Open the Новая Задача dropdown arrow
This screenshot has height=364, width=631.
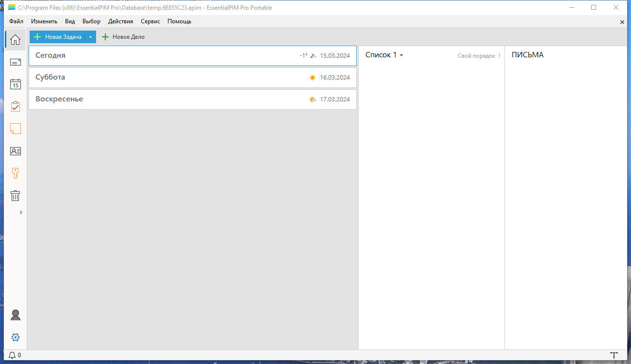click(90, 37)
